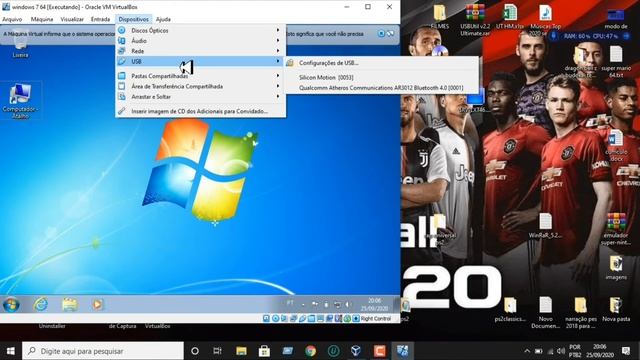Image resolution: width=640 pixels, height=360 pixels.
Task: Click the VirtualBox optical disk status icon
Action: tap(276, 318)
